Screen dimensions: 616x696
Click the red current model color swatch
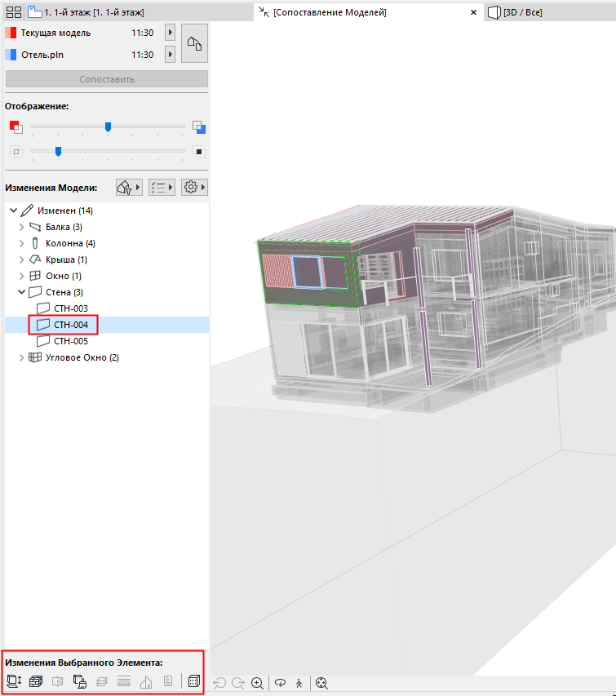[x=11, y=33]
